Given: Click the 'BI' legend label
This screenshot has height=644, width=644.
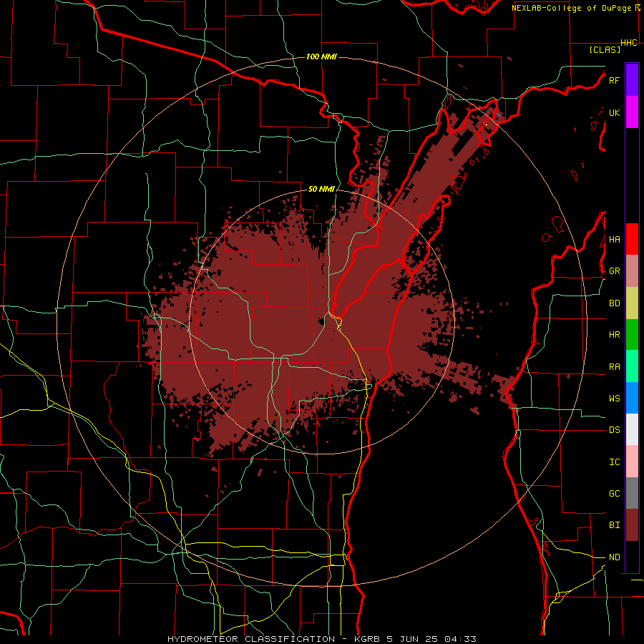Looking at the screenshot, I should click(x=614, y=525).
